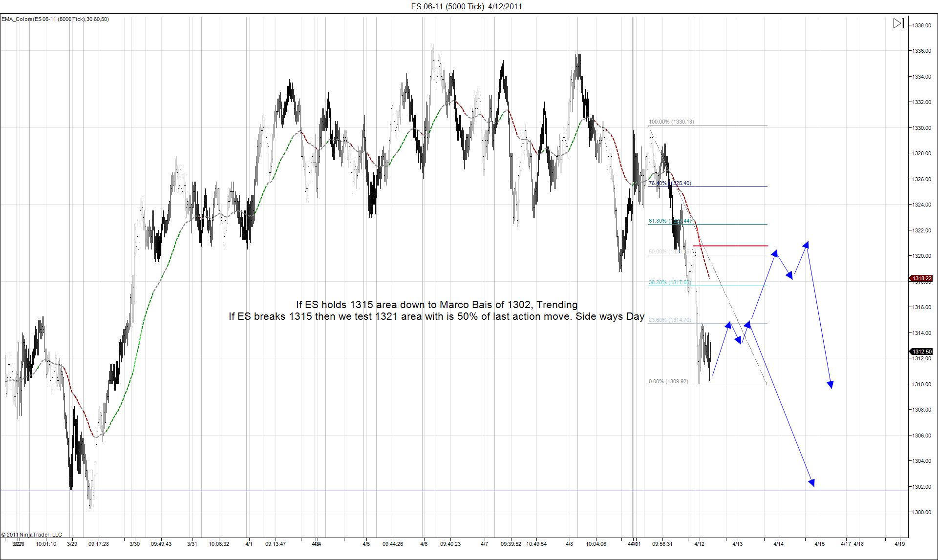Click the 100.00% (1330.18) Fibonacci label
938x560 pixels.
pyautogui.click(x=671, y=122)
